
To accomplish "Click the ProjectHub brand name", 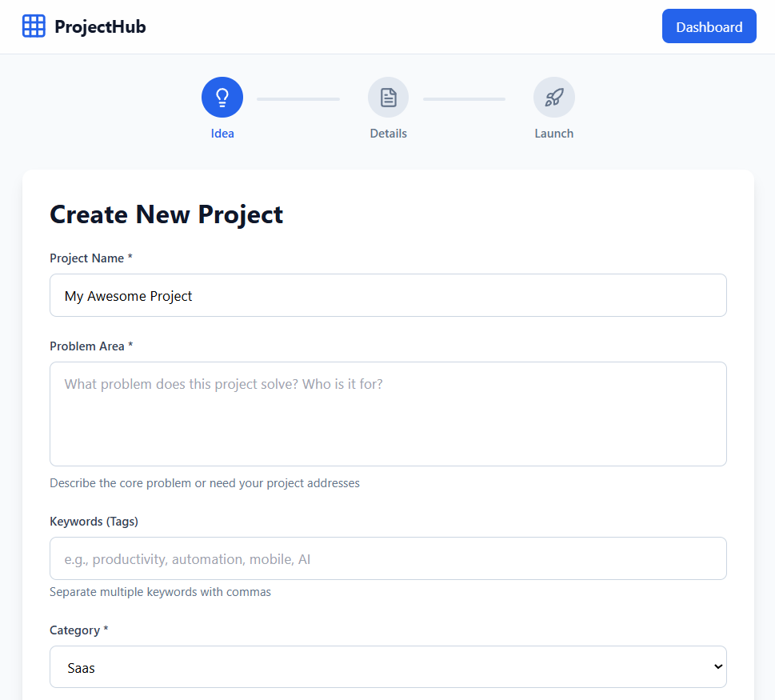I will tap(99, 26).
